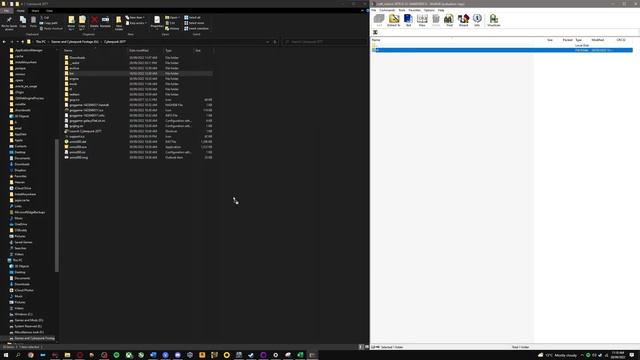The image size is (640, 360).
Task: Click Paste shortcut in Explorer ribbon
Action: [51, 29]
